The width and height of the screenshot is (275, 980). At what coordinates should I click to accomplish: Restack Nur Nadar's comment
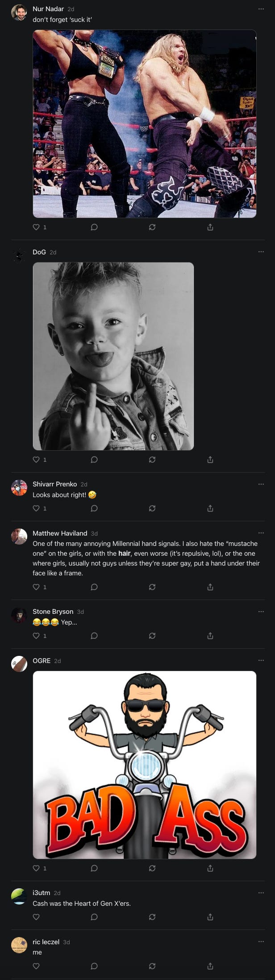(x=152, y=227)
